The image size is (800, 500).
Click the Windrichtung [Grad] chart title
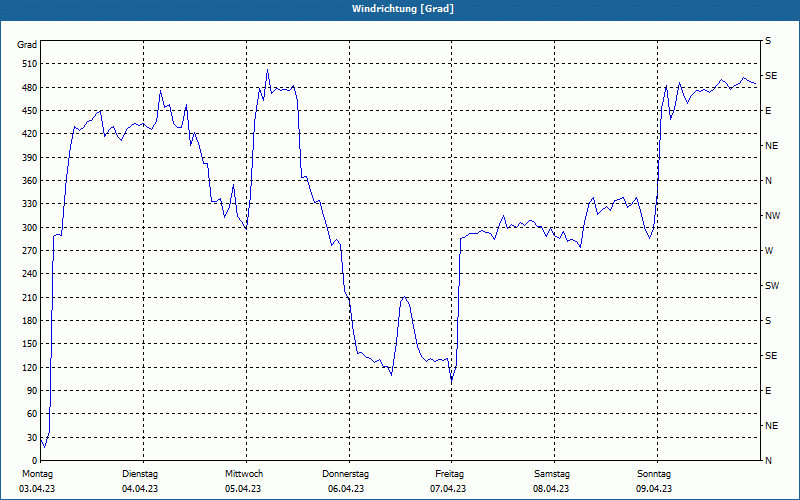(403, 9)
